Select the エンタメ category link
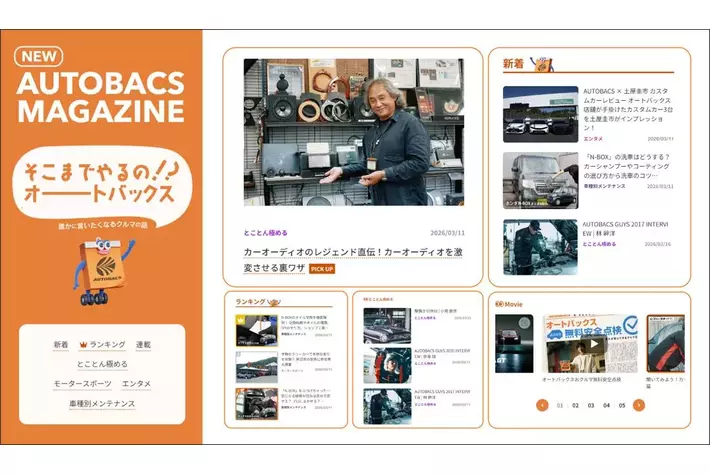This screenshot has height=474, width=710. click(136, 383)
